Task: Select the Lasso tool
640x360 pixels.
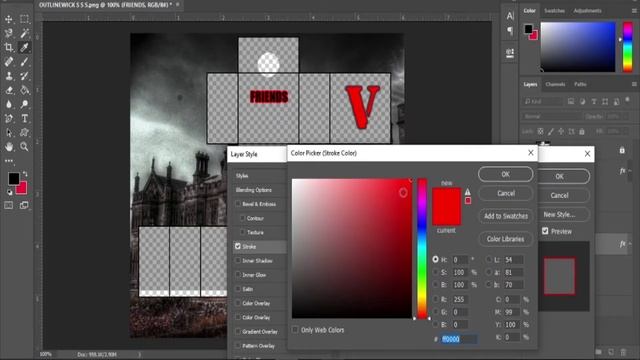Action: pyautogui.click(x=9, y=33)
